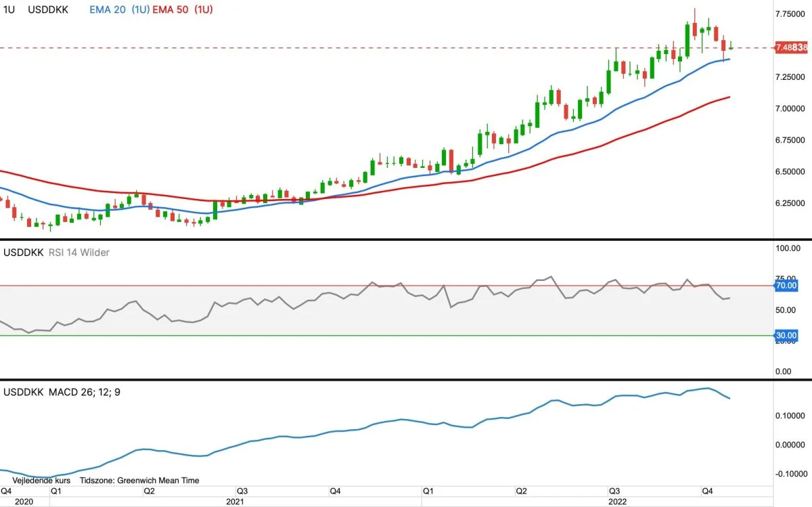Viewport: 812px width, 507px height.
Task: Select the 7.00000 price axis value
Action: point(792,109)
